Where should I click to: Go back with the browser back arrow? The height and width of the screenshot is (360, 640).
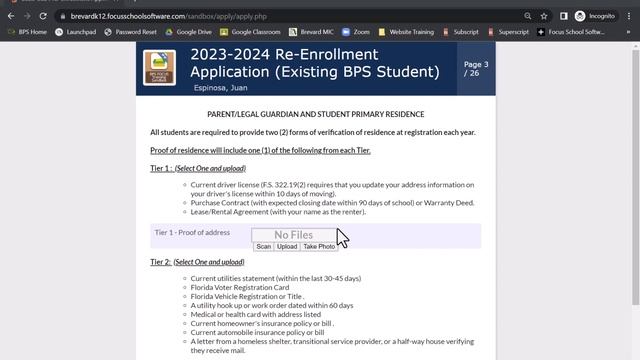(11, 16)
